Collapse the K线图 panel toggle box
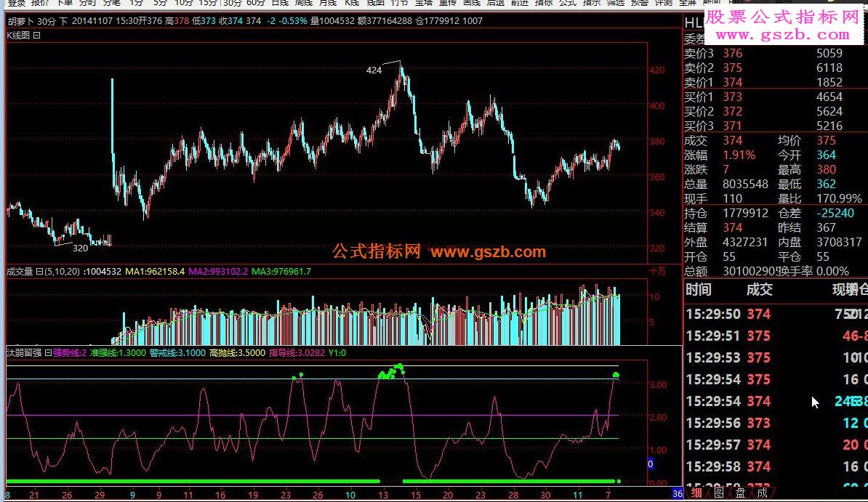 [36, 36]
